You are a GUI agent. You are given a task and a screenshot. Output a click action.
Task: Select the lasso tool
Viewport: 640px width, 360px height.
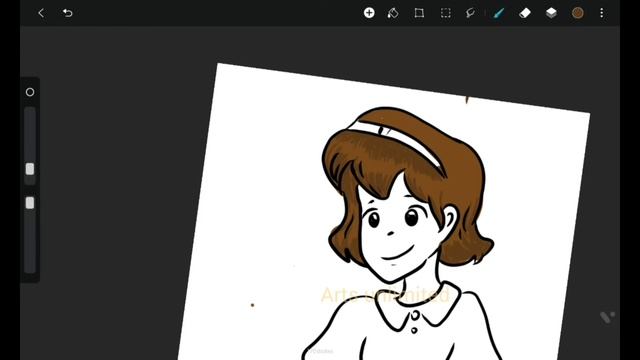point(470,13)
